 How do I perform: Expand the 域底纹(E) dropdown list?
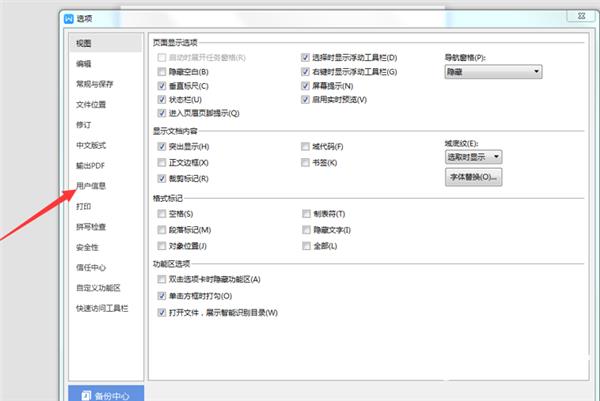point(473,157)
